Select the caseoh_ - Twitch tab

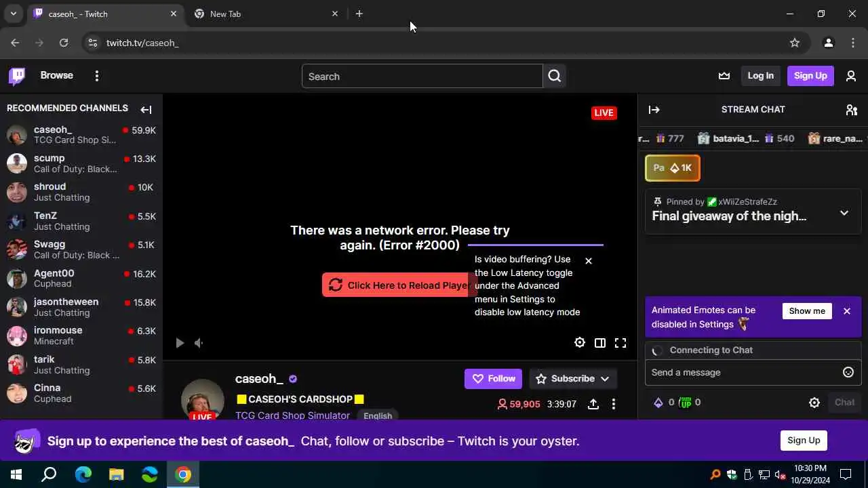pyautogui.click(x=105, y=14)
